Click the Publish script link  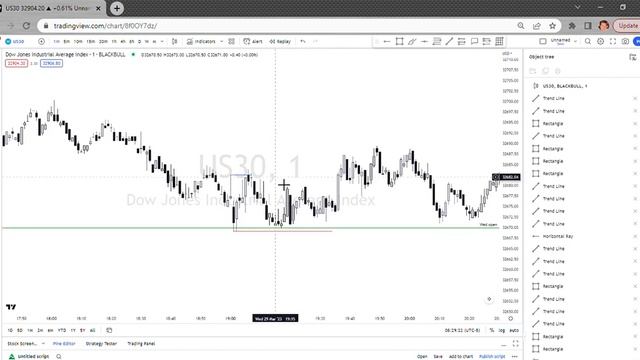(492, 356)
